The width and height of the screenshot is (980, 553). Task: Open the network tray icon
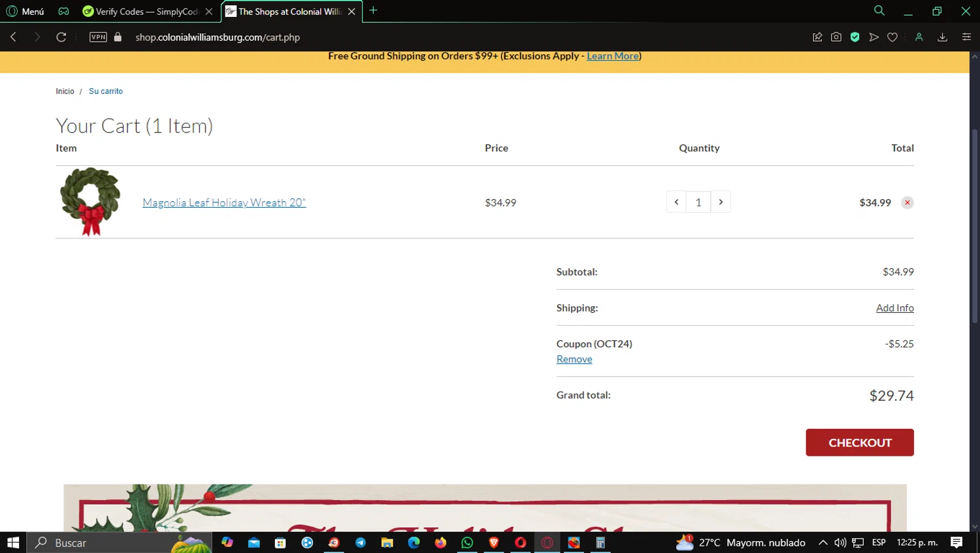tap(858, 543)
